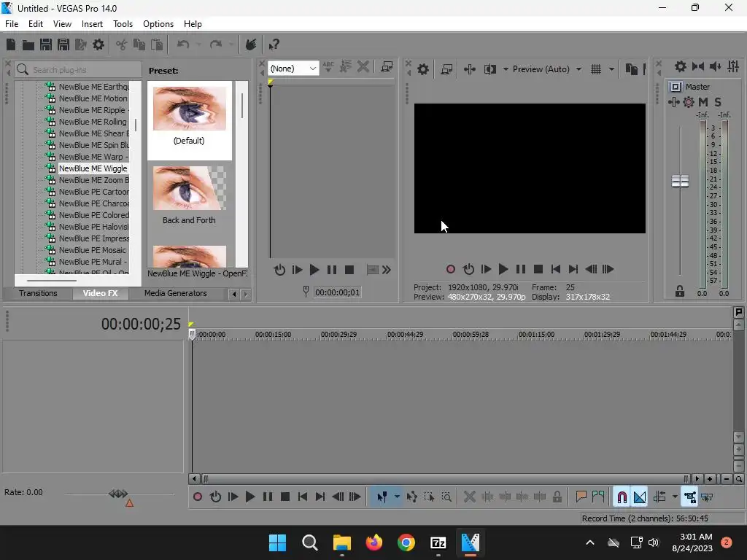
Task: Open the trimmer (None) media dropdown
Action: click(293, 69)
